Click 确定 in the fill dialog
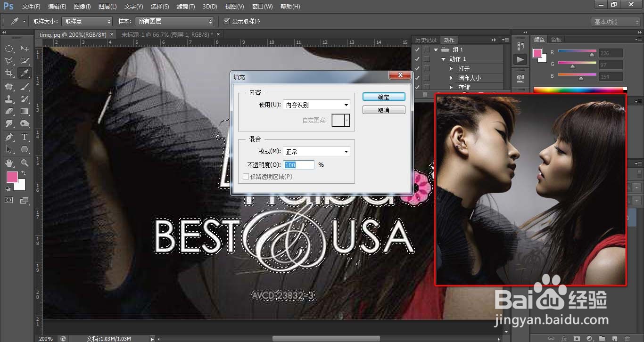 [384, 97]
